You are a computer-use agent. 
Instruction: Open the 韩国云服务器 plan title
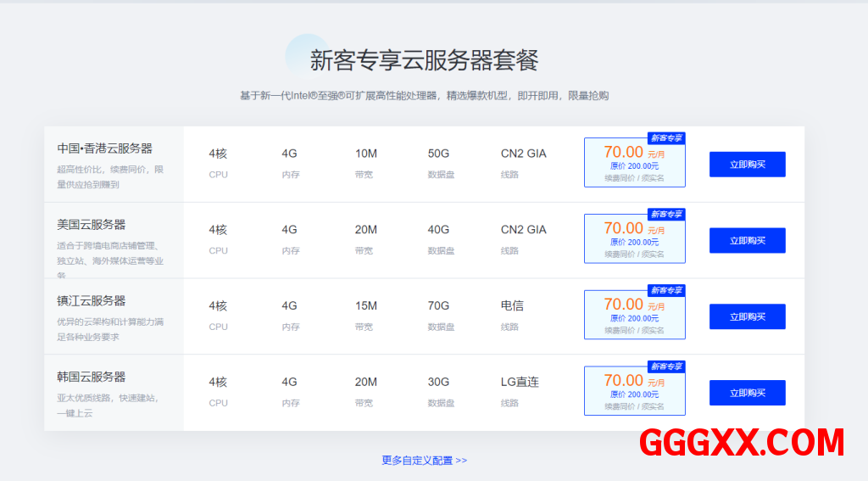point(92,377)
